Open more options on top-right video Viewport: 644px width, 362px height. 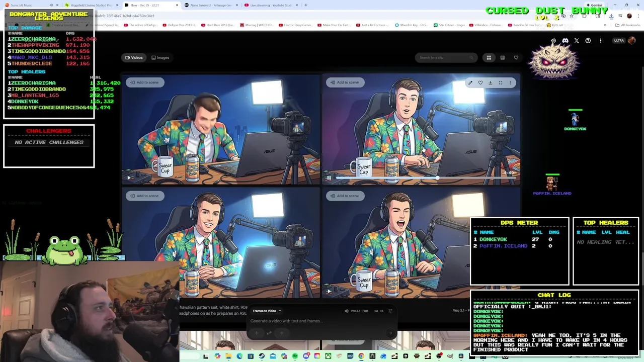[x=510, y=82]
